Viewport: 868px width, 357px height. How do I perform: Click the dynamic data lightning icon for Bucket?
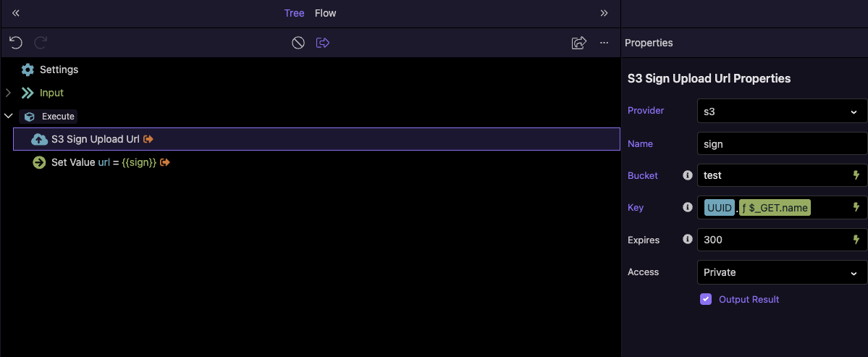856,175
